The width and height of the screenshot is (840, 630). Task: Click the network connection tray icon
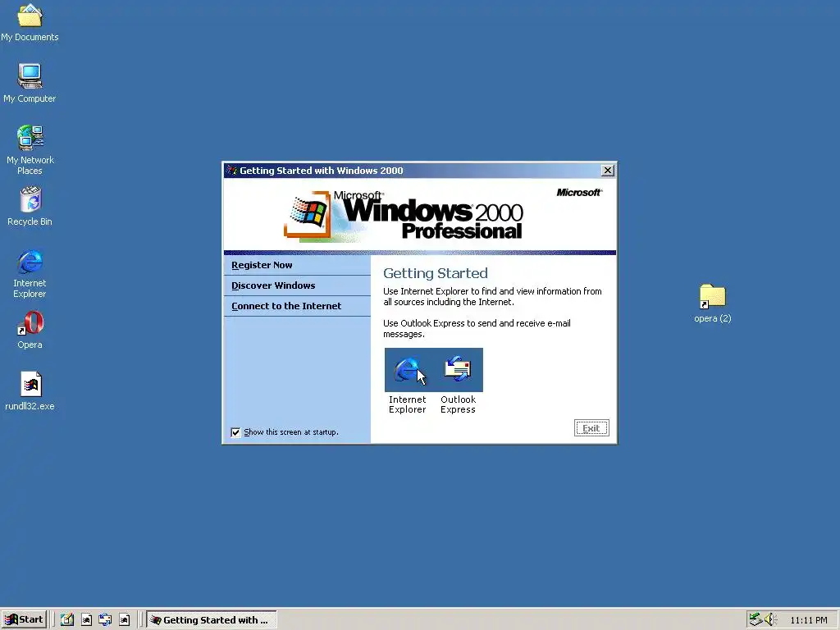(x=756, y=619)
